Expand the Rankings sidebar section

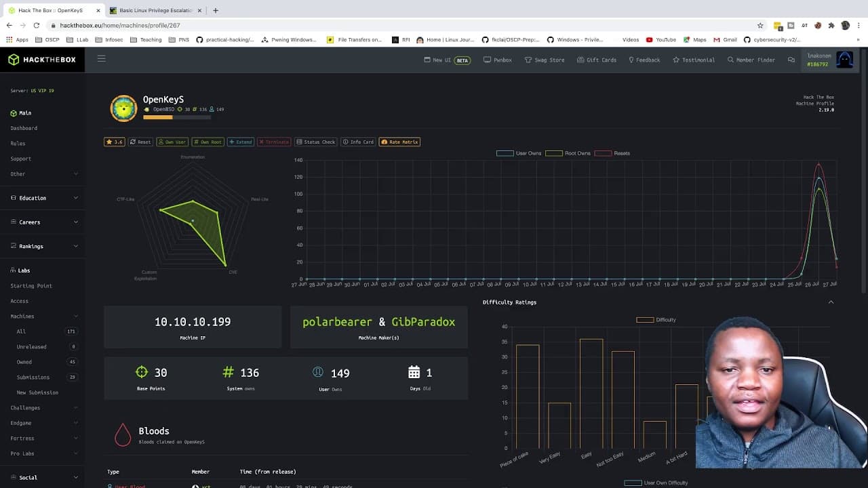click(44, 246)
